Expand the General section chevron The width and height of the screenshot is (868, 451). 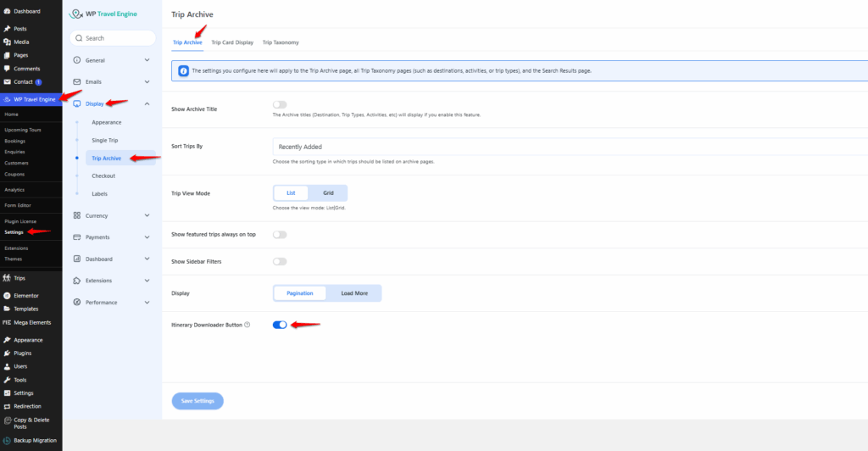click(147, 60)
